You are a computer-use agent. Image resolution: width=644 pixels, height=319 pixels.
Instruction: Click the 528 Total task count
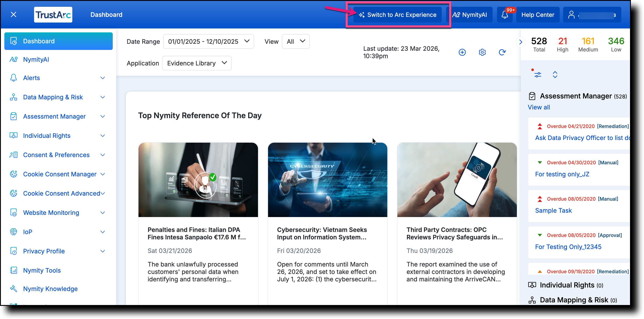pyautogui.click(x=539, y=44)
